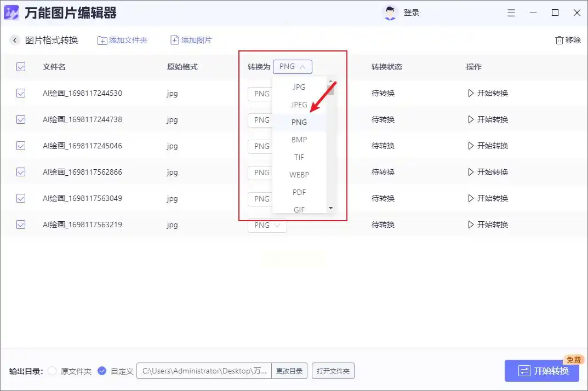Choose TIF from format list
588x391 pixels.
[299, 157]
